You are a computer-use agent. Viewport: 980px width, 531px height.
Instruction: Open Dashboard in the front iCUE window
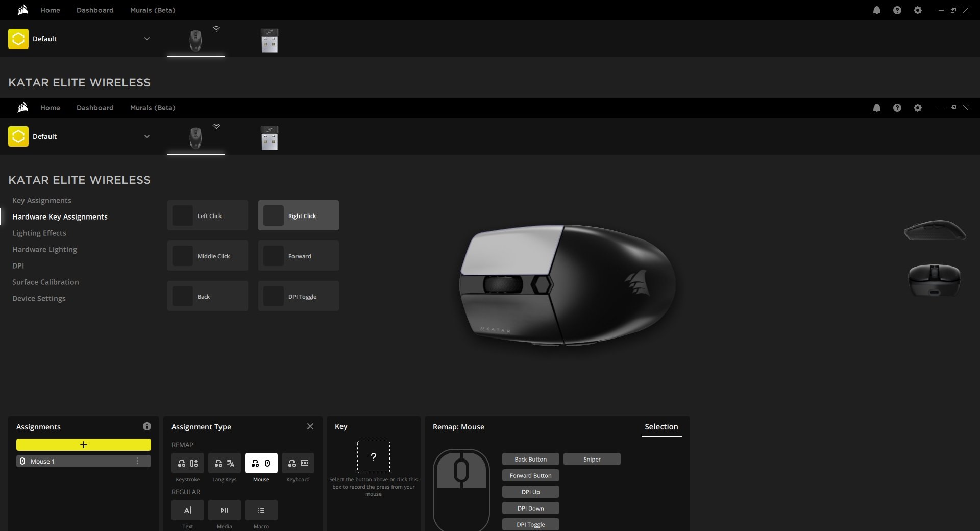(x=95, y=108)
